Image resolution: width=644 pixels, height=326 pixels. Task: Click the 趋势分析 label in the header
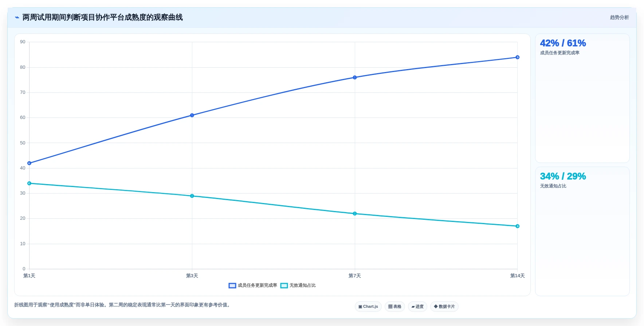coord(619,17)
